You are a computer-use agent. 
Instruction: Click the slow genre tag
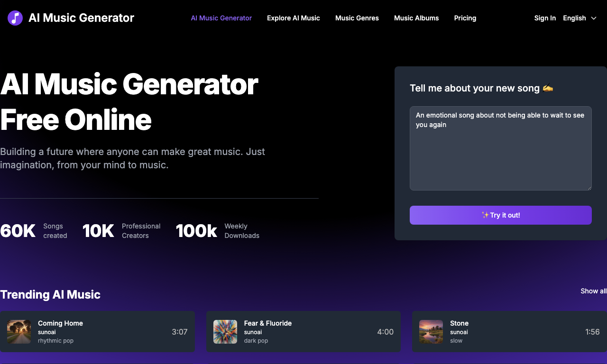[456, 341]
